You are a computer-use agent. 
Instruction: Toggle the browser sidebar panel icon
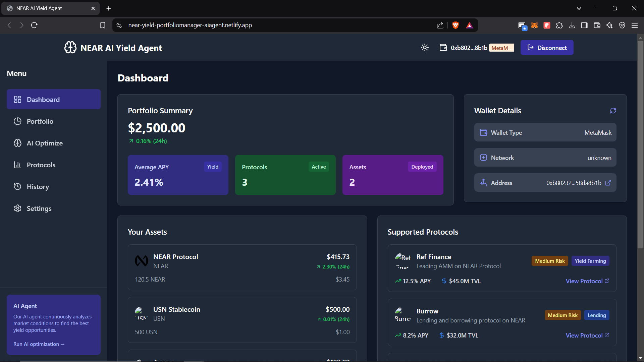(x=584, y=25)
